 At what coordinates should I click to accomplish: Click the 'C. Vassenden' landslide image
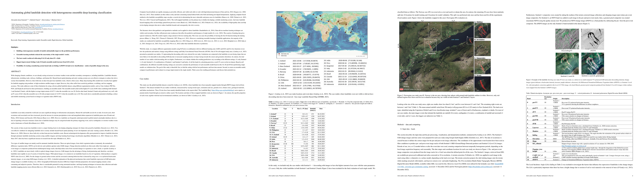click(x=482, y=66)
